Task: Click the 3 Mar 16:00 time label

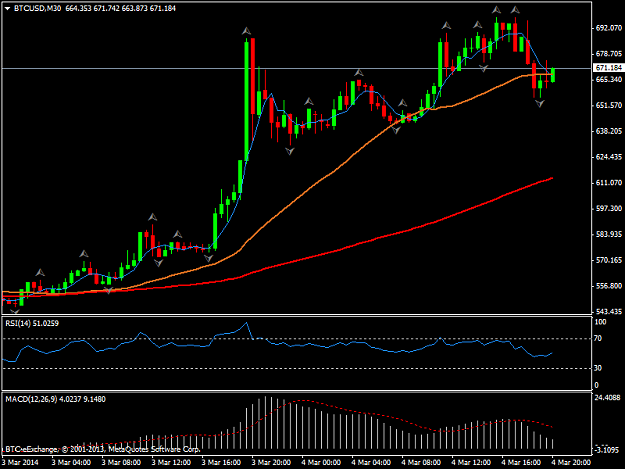Action: pyautogui.click(x=221, y=462)
